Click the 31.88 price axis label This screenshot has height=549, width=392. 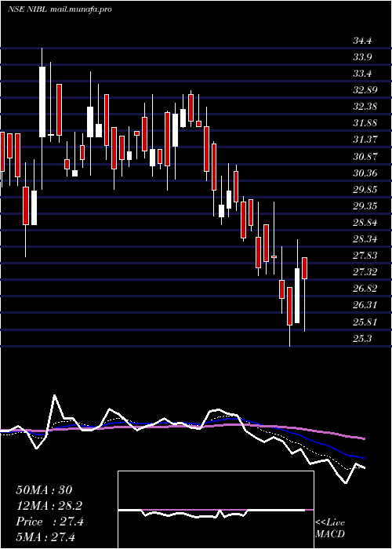pyautogui.click(x=365, y=124)
